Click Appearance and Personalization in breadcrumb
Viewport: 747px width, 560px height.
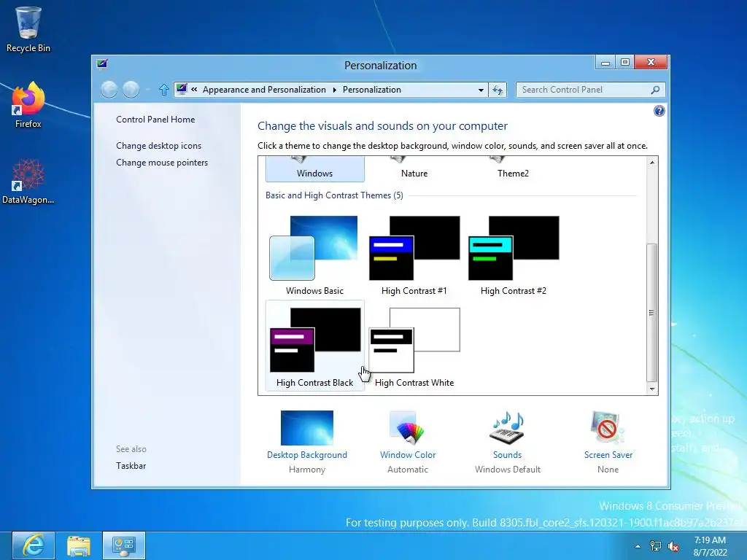(264, 90)
